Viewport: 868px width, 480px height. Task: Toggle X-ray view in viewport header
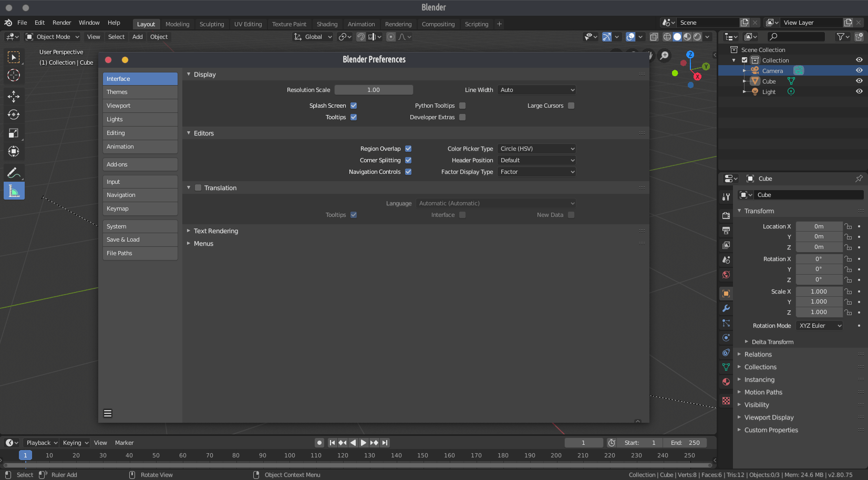click(654, 37)
